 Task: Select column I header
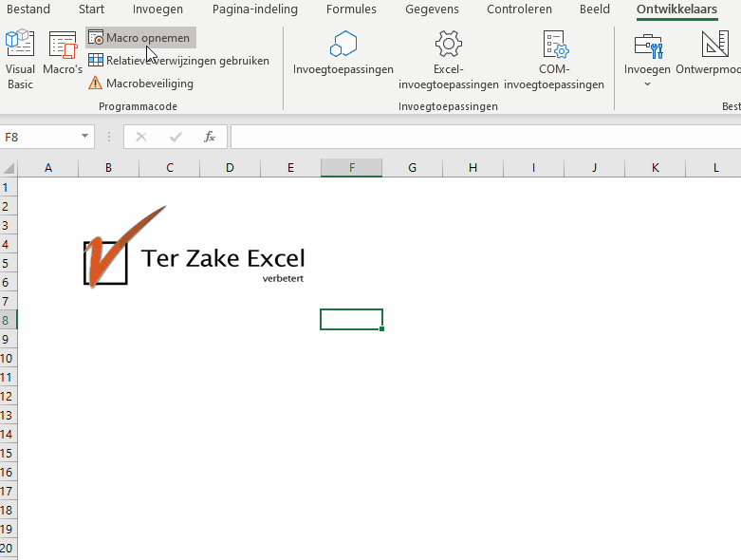533,168
